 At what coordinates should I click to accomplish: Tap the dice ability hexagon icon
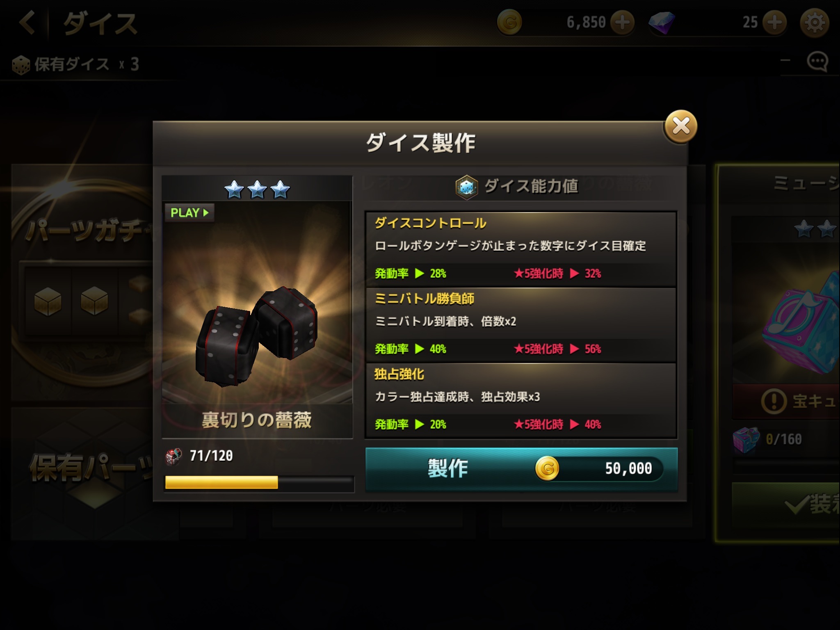click(x=467, y=187)
